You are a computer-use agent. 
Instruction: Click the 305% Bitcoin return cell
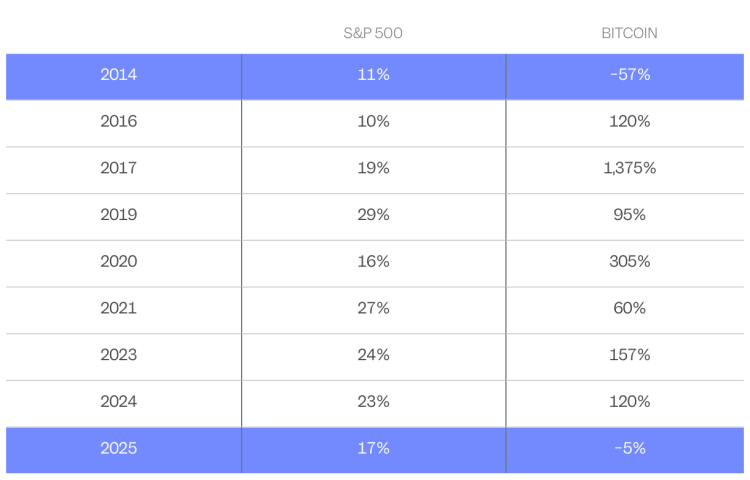click(629, 261)
